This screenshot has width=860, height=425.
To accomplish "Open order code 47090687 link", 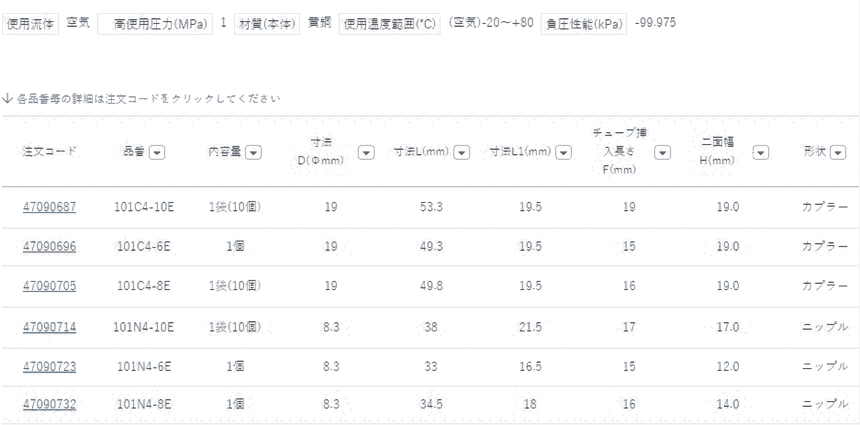I will pos(50,208).
